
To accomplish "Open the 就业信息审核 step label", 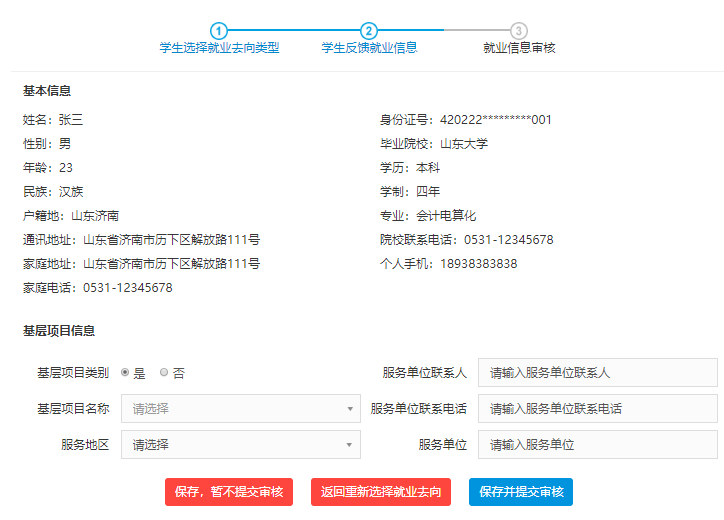I will (519, 48).
